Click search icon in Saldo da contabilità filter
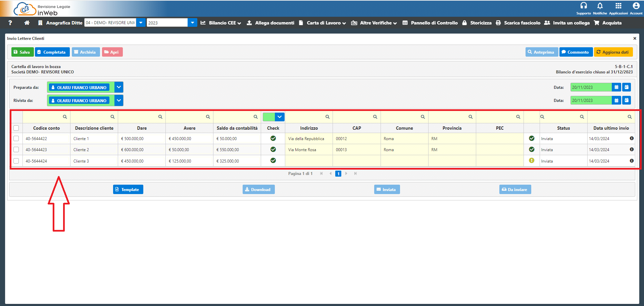This screenshot has width=644, height=306. point(255,117)
